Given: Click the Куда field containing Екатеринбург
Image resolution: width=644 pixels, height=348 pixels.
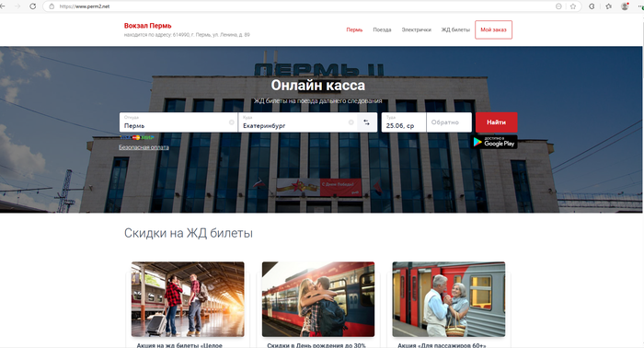Looking at the screenshot, I should tap(297, 122).
